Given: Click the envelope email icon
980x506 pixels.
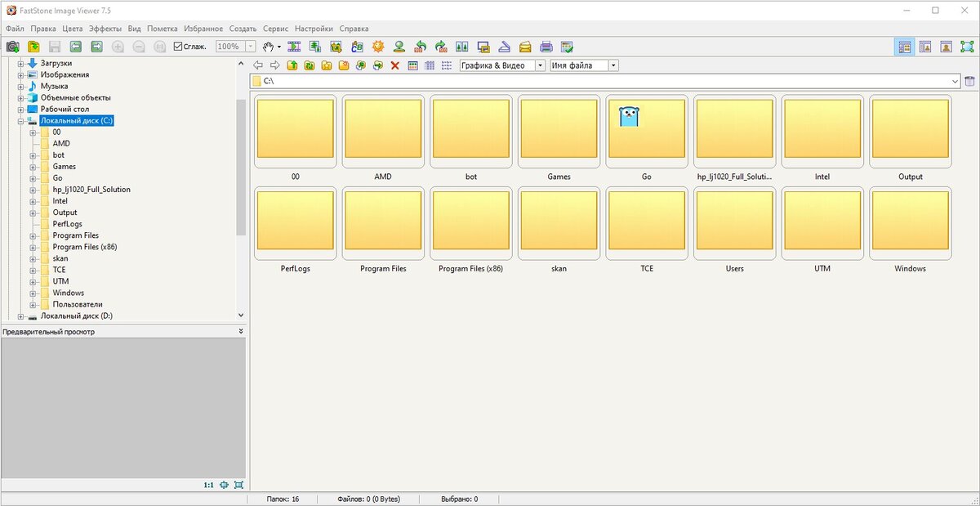Looking at the screenshot, I should (x=526, y=47).
